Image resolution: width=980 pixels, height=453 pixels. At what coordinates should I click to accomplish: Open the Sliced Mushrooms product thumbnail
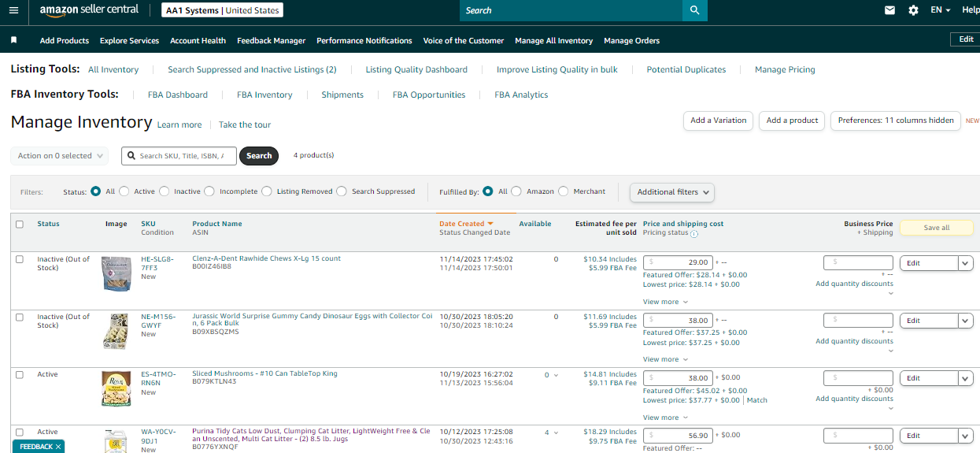[116, 388]
